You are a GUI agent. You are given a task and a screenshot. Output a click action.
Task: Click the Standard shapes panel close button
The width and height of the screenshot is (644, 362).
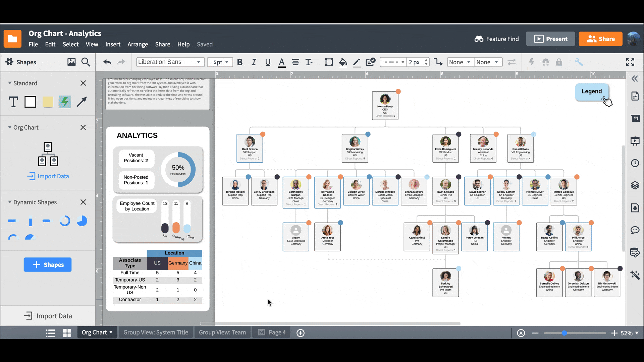pos(83,83)
